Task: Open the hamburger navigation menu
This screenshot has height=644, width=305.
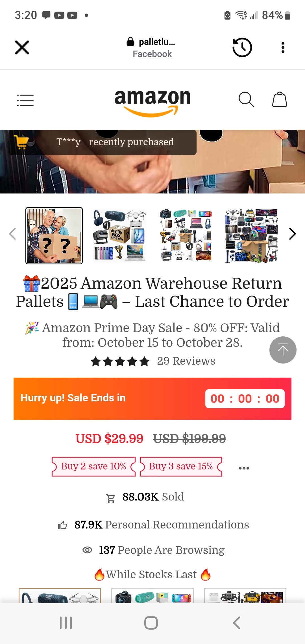Action: (25, 100)
